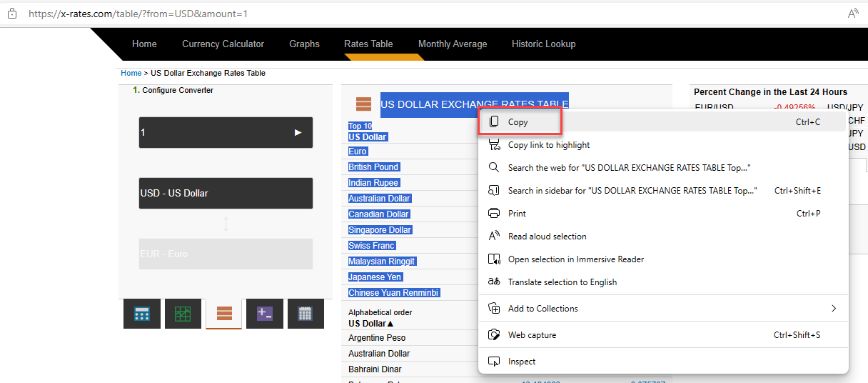Click the Argentine Peso row

377,338
